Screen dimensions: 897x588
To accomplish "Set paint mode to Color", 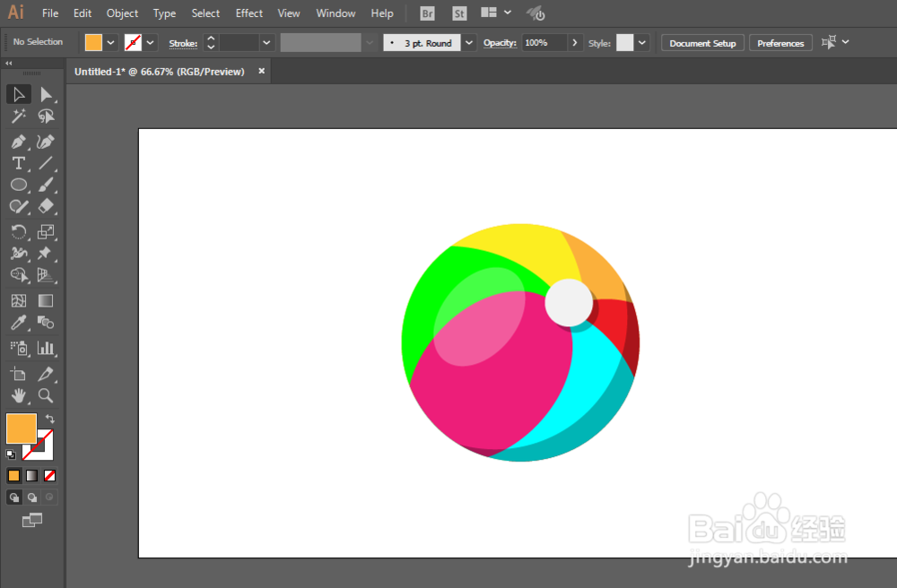I will [x=13, y=475].
